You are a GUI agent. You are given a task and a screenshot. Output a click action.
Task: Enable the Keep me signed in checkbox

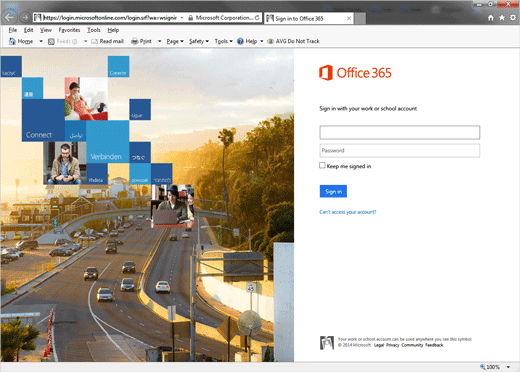(322, 165)
